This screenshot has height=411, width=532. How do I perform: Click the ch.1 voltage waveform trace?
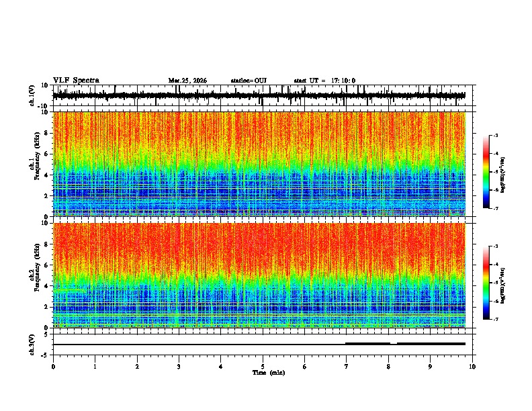(x=259, y=95)
